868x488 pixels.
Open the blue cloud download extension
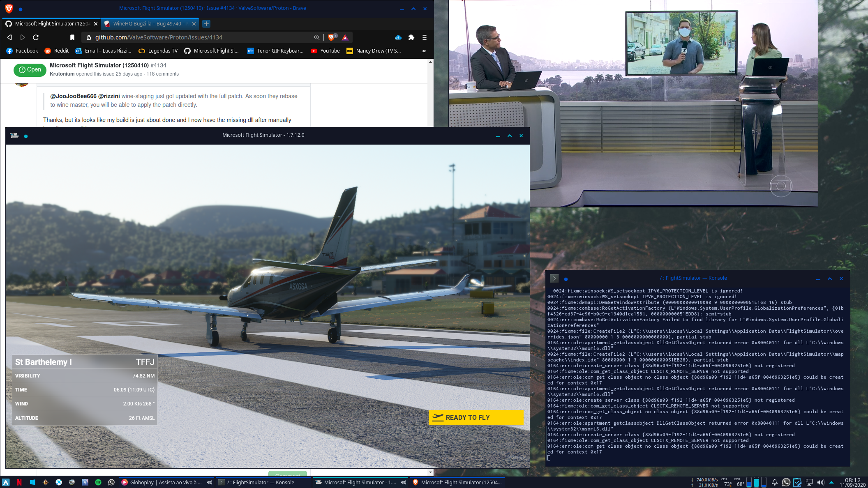pos(398,37)
